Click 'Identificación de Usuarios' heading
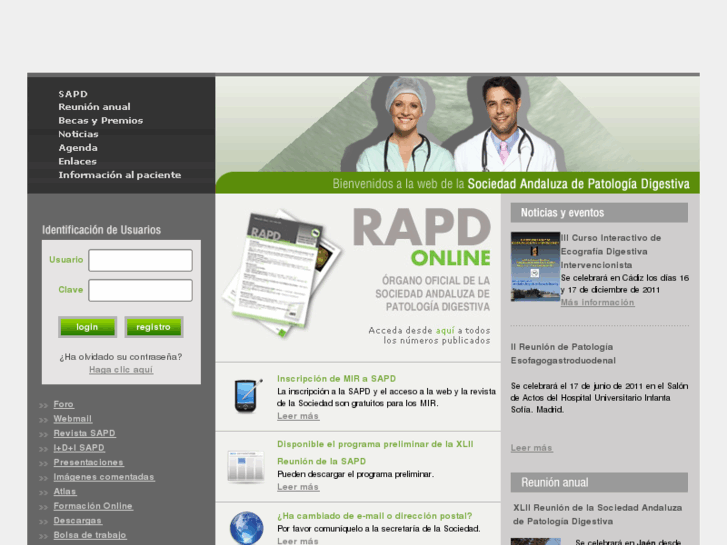 102,230
